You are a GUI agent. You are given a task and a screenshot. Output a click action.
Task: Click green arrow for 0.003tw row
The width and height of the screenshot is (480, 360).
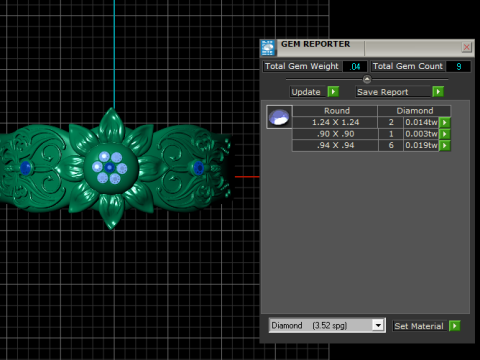[445, 134]
